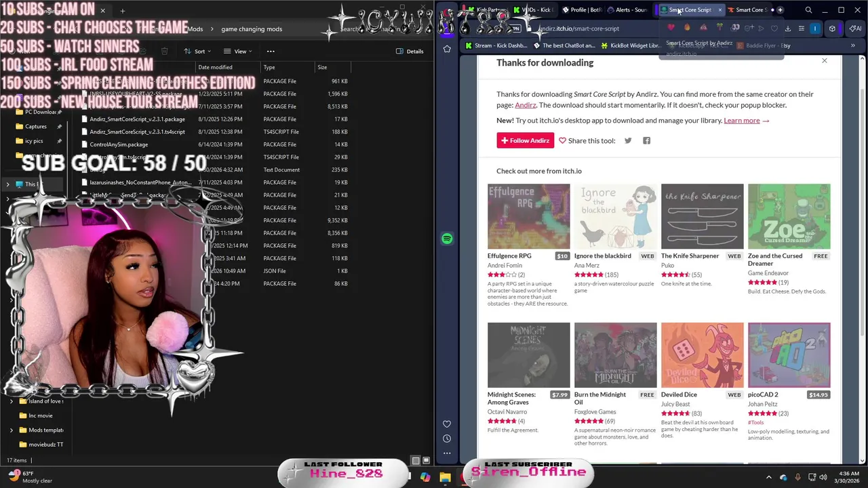Close the Thanks for downloading dialog
Viewport: 868px width, 488px height.
(x=825, y=61)
